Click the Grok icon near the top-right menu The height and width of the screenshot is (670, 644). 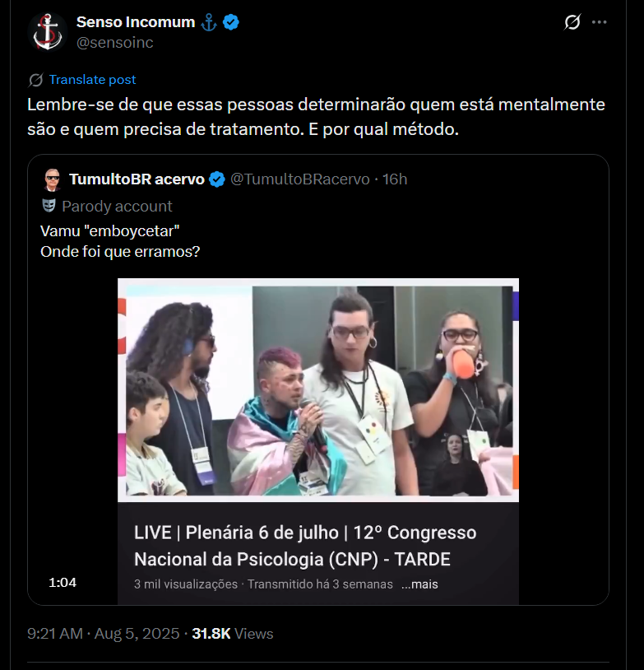pyautogui.click(x=572, y=22)
